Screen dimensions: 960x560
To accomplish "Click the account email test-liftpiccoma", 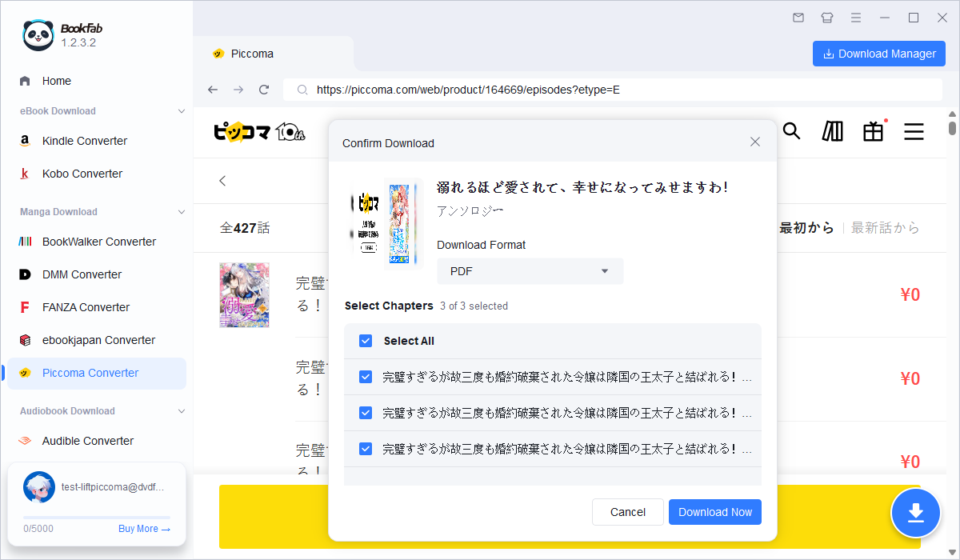I will 112,486.
